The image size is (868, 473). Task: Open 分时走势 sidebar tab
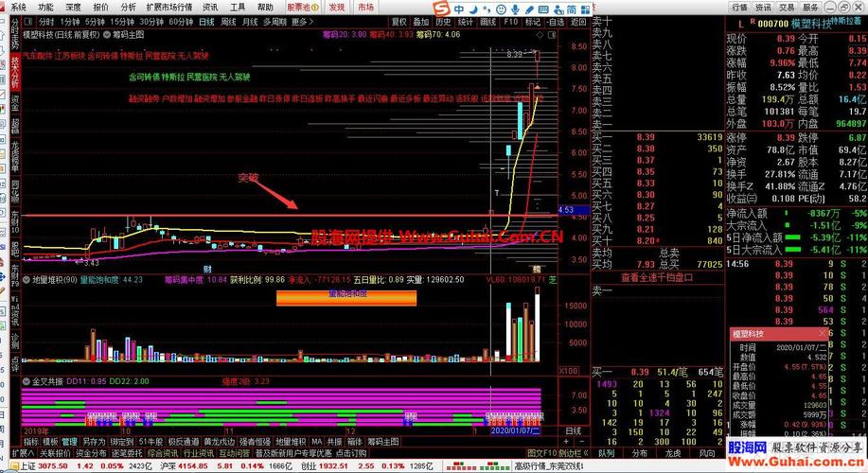click(x=15, y=33)
